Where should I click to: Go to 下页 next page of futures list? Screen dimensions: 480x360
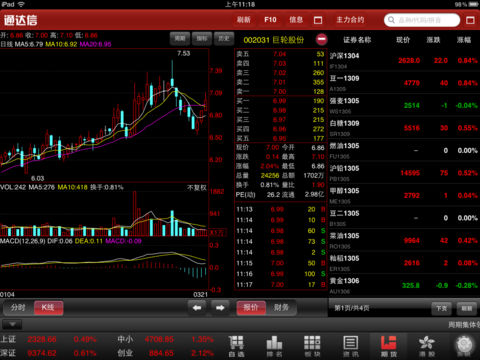click(441, 308)
